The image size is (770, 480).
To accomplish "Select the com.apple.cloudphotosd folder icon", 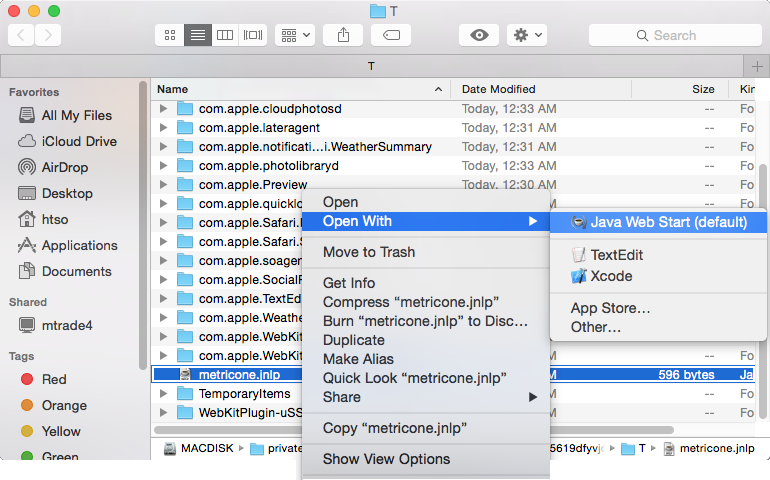I will coord(185,109).
